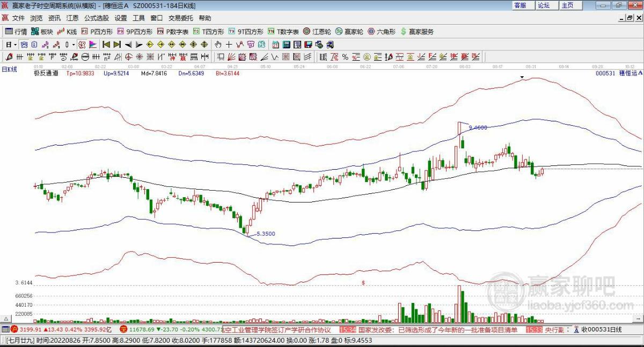Select the red 神 indicator icon
Image resolution: width=644 pixels, height=347 pixels.
pyautogui.click(x=172, y=56)
